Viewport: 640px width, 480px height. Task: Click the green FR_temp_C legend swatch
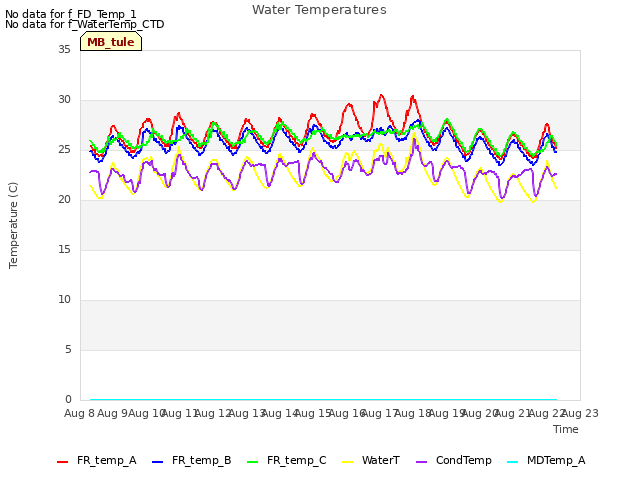click(x=253, y=462)
